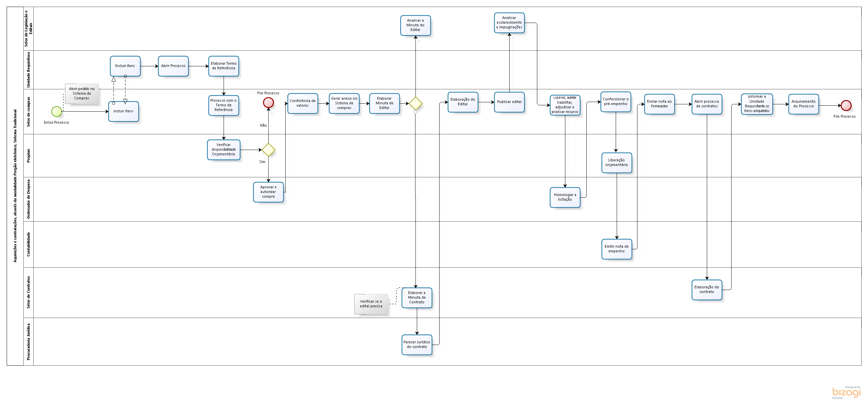Image resolution: width=868 pixels, height=403 pixels.
Task: Select the Emitir nota de empenho task
Action: pyautogui.click(x=616, y=249)
